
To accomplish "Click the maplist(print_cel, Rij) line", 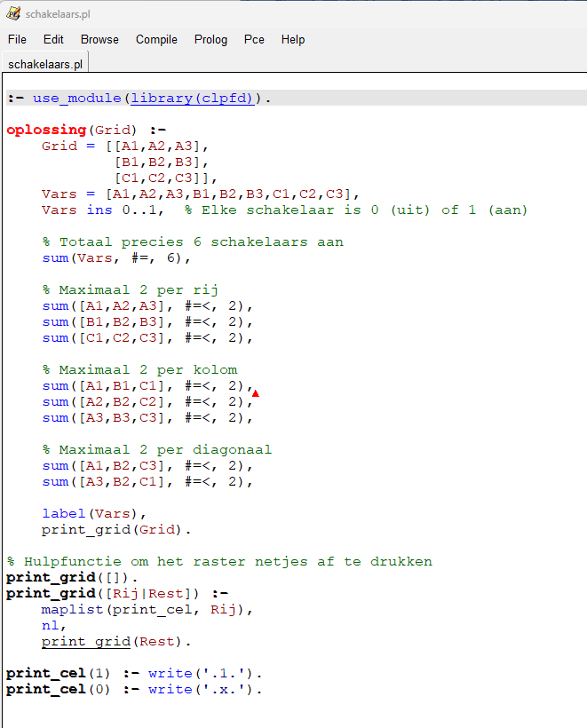I will tap(147, 610).
